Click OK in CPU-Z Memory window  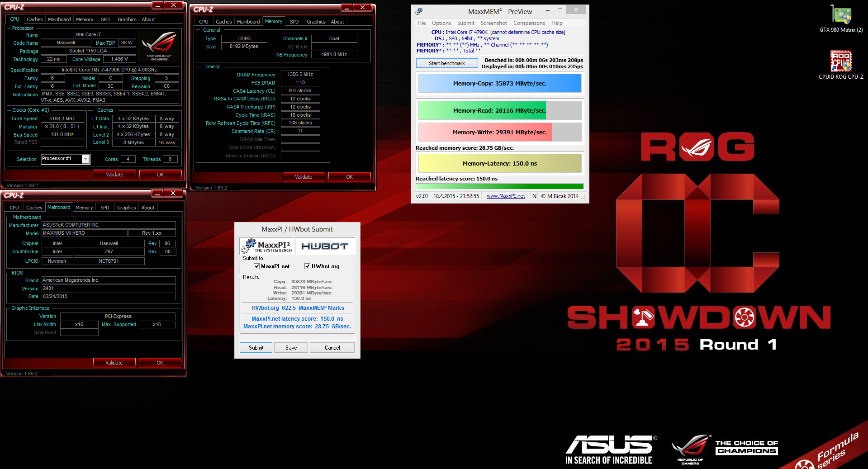(x=349, y=177)
